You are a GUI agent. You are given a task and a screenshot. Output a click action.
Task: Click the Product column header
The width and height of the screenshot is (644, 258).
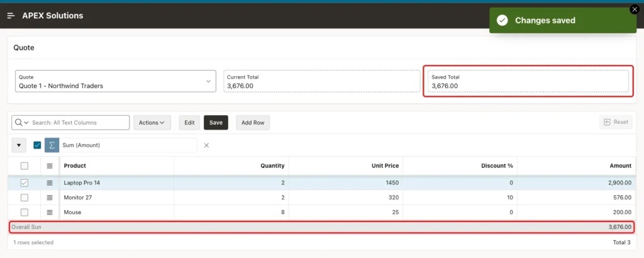point(116,166)
